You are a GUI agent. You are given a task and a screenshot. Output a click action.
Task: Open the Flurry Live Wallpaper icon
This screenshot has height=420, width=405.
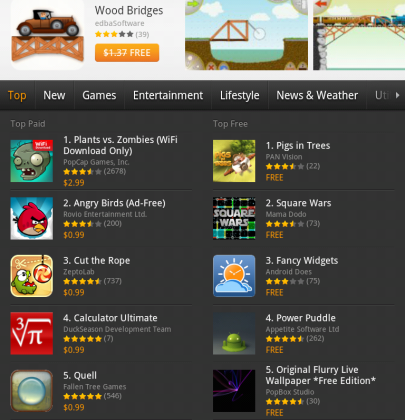pos(234,391)
